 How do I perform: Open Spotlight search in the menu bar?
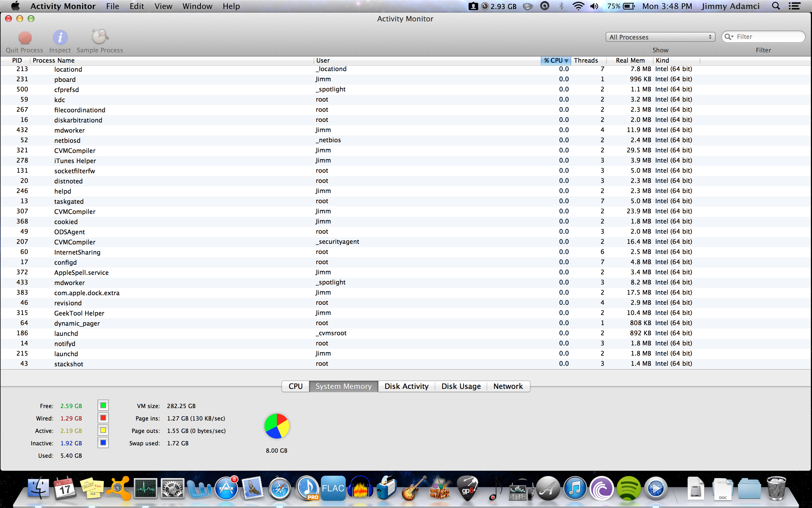point(776,6)
